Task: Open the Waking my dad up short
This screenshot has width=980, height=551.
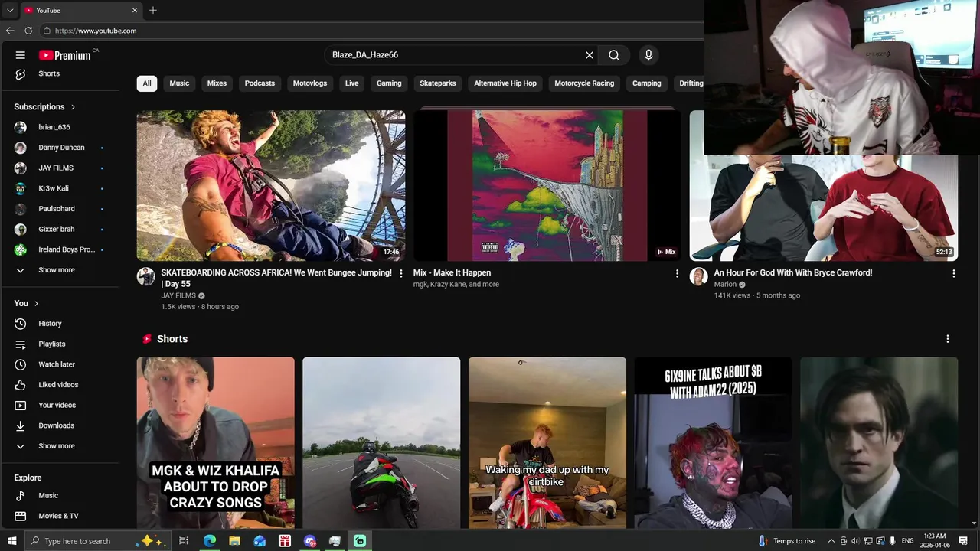Action: pos(547,443)
